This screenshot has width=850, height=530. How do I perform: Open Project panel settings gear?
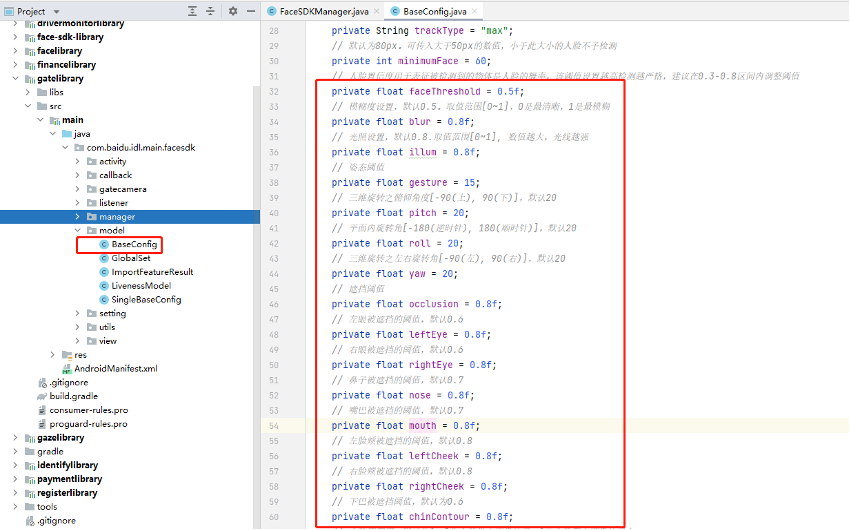(233, 11)
